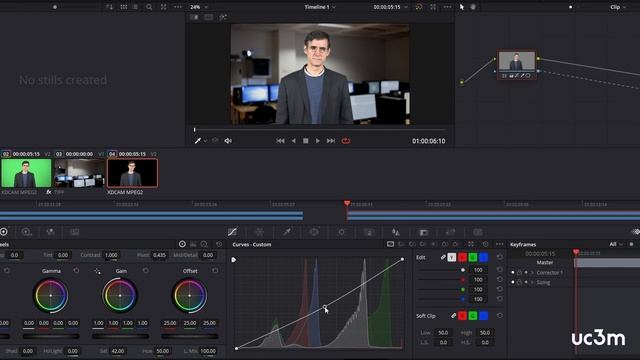
Task: Open the Qualifier eyedropper palette
Action: [x=287, y=232]
